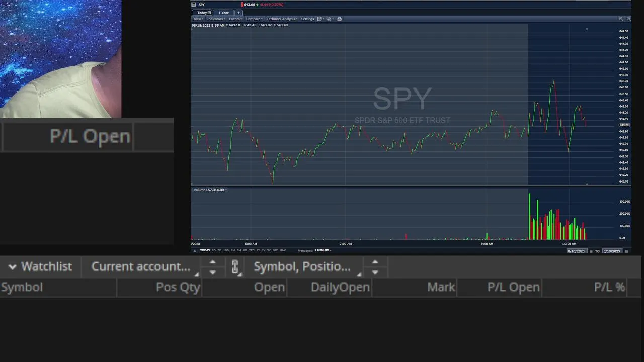Open the Indicators dropdown menu
Screen dimensions: 644x362
point(216,19)
